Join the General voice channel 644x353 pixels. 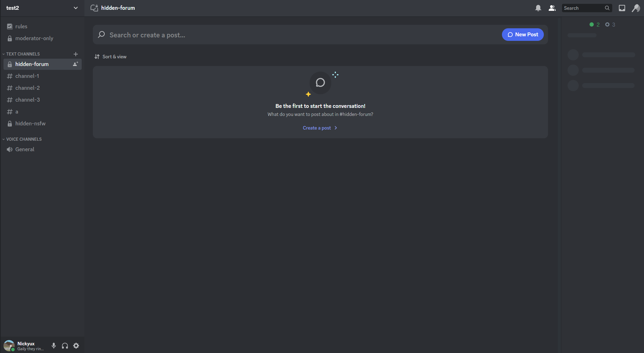tap(42, 149)
